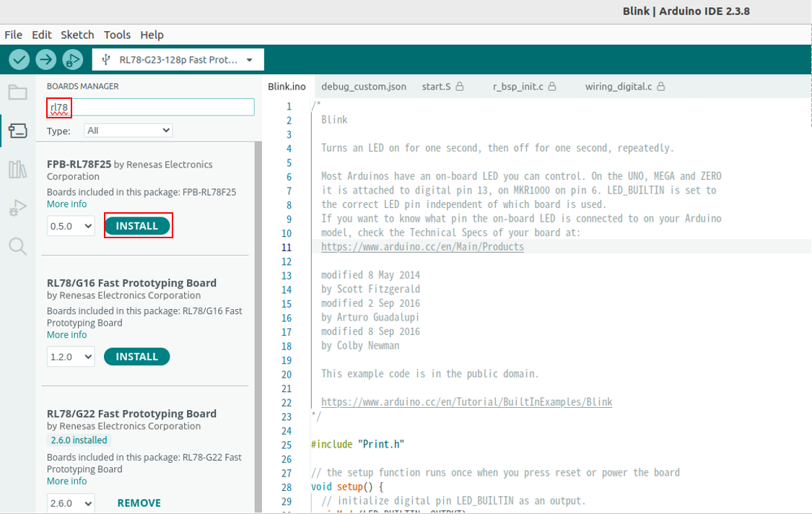Open the Sketchbook sidebar icon
812x514 pixels.
(x=18, y=92)
